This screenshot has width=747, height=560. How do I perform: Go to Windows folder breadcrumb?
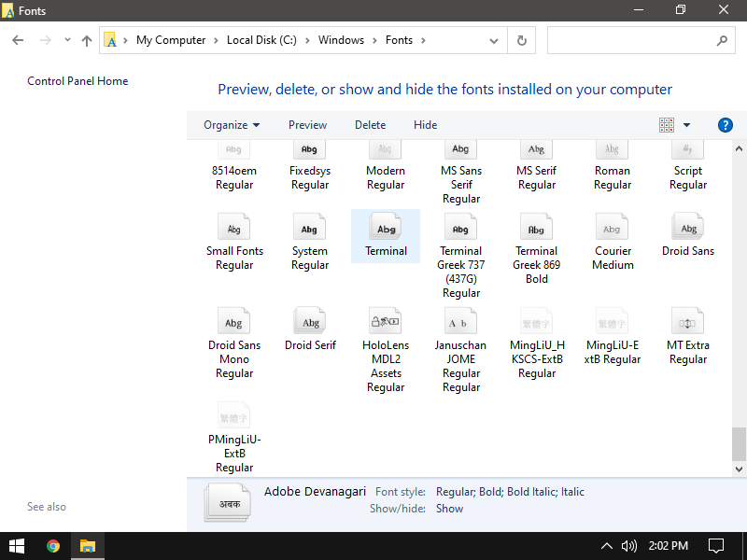click(x=341, y=40)
